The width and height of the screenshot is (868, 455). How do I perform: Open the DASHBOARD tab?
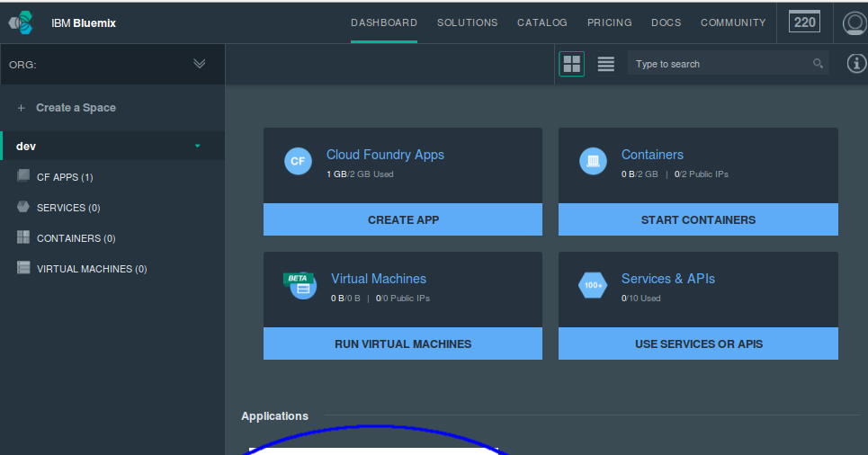click(x=383, y=22)
